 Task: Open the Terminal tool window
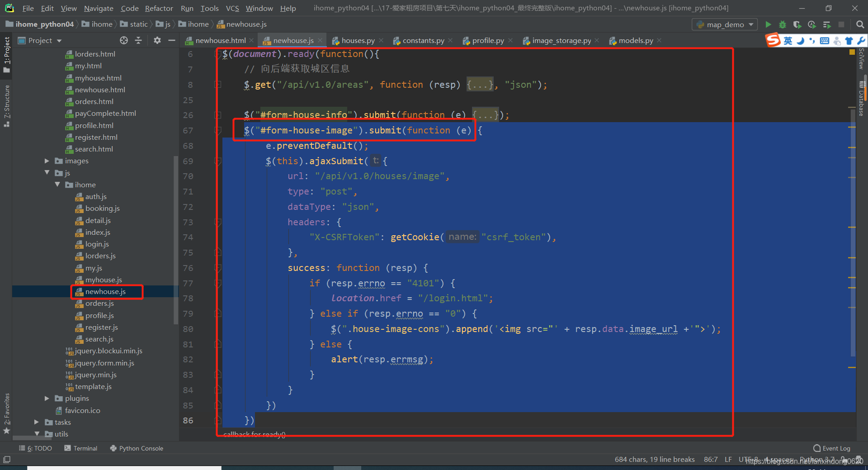click(81, 448)
